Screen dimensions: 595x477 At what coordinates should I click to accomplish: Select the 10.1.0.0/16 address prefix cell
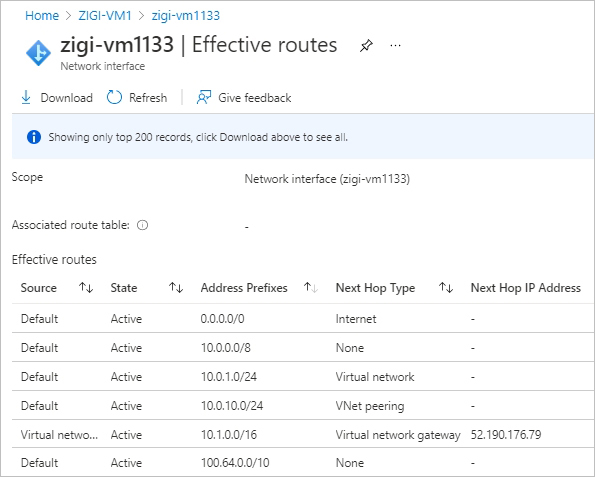point(228,434)
